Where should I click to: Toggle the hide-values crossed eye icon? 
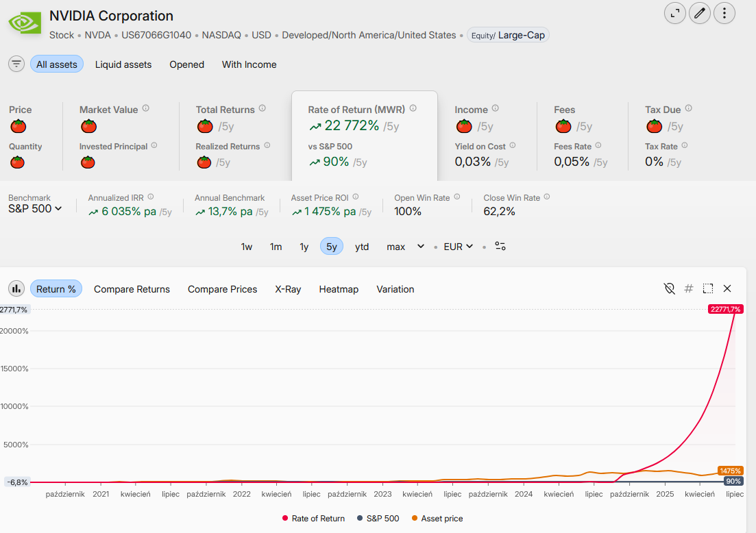(x=669, y=288)
